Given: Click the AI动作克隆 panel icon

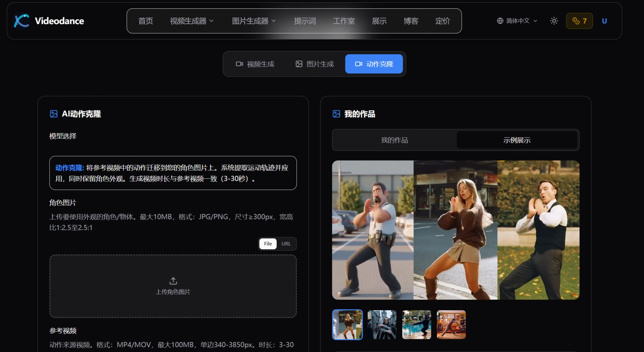Looking at the screenshot, I should (x=54, y=114).
